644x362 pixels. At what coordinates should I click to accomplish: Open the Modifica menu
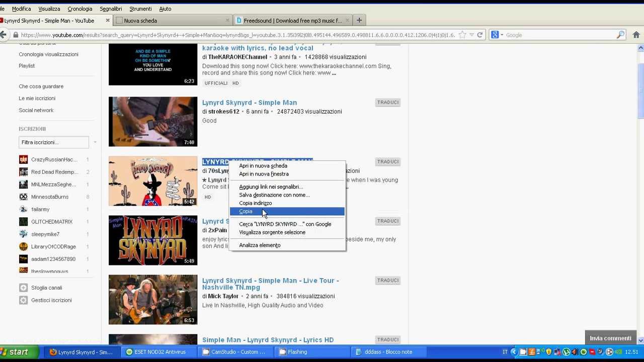click(x=21, y=9)
